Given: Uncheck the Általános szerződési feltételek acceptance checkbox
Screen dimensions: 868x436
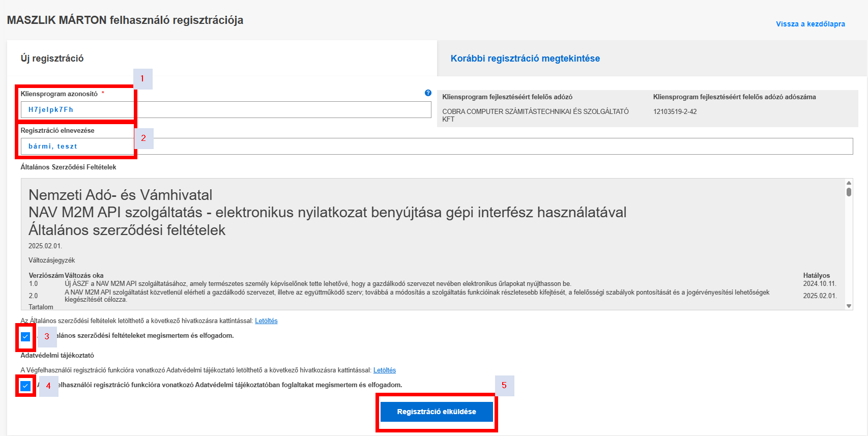Looking at the screenshot, I should point(25,337).
